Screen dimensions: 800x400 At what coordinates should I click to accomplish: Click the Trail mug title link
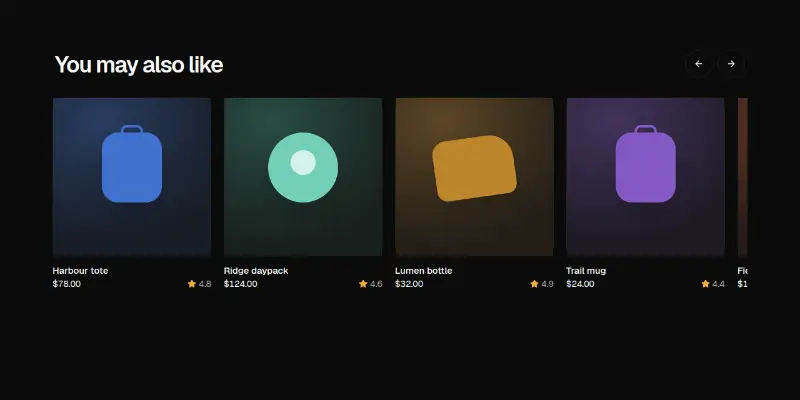pos(586,271)
